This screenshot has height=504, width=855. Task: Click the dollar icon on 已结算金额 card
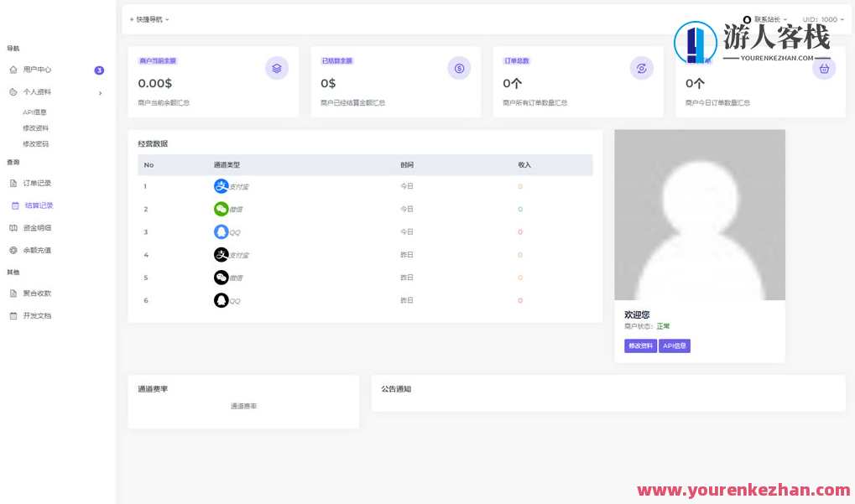tap(459, 68)
